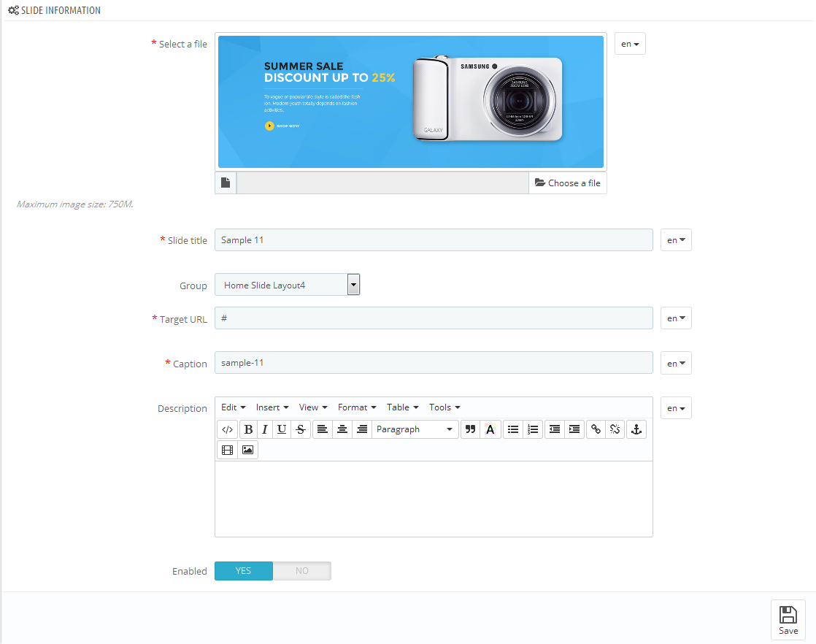Viewport: 816px width, 644px height.
Task: Insert anchor in description
Action: pyautogui.click(x=636, y=429)
